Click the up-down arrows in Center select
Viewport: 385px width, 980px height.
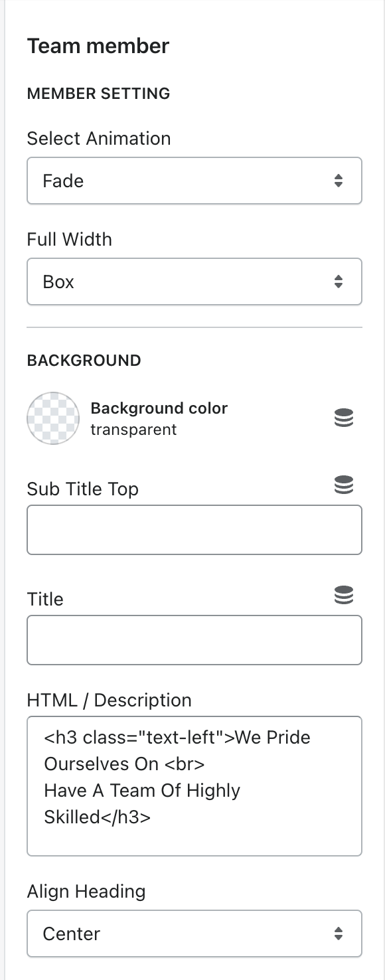coord(339,934)
